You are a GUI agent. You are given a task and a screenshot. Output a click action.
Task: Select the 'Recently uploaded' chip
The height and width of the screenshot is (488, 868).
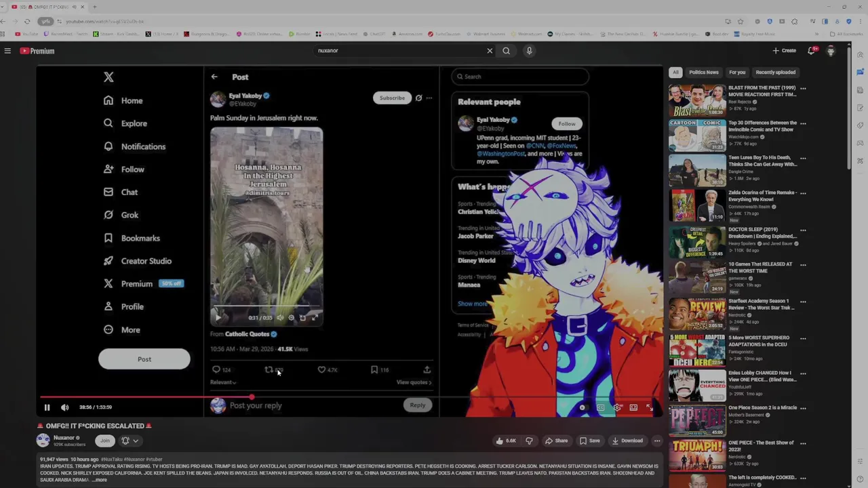(776, 73)
